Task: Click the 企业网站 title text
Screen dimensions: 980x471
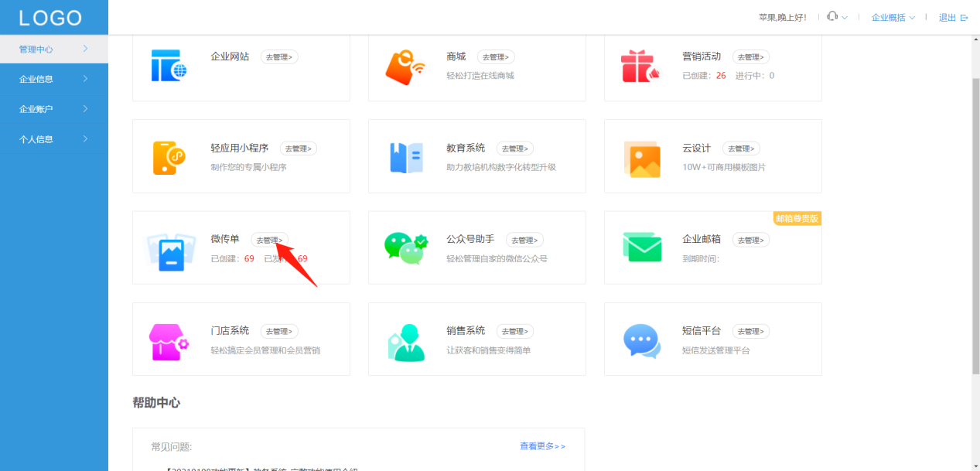Action: 230,56
